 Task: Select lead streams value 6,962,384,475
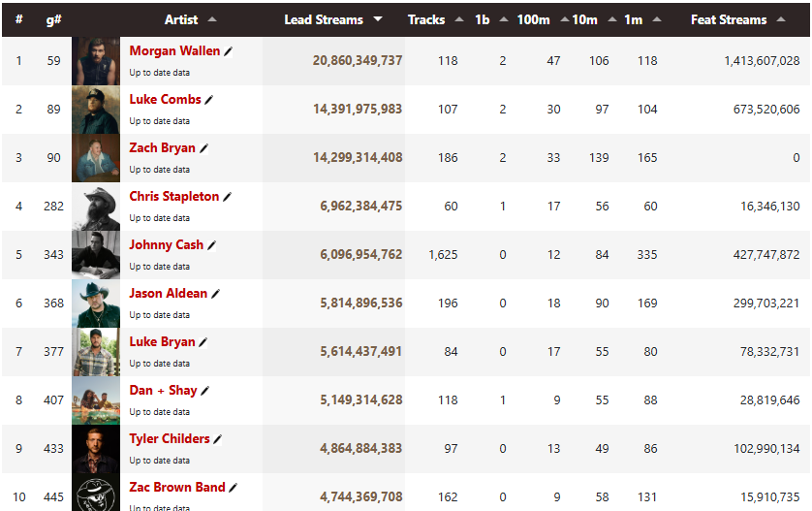pyautogui.click(x=361, y=207)
